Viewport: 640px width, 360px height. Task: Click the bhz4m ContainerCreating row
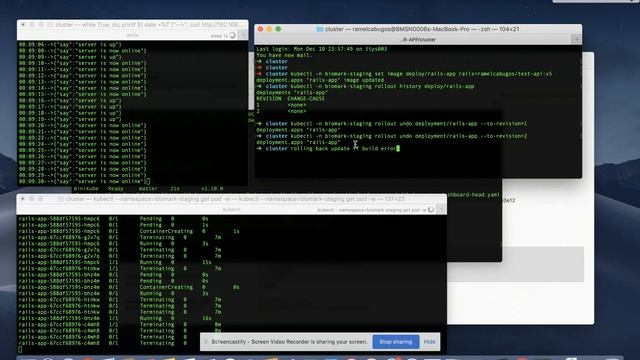[129, 287]
